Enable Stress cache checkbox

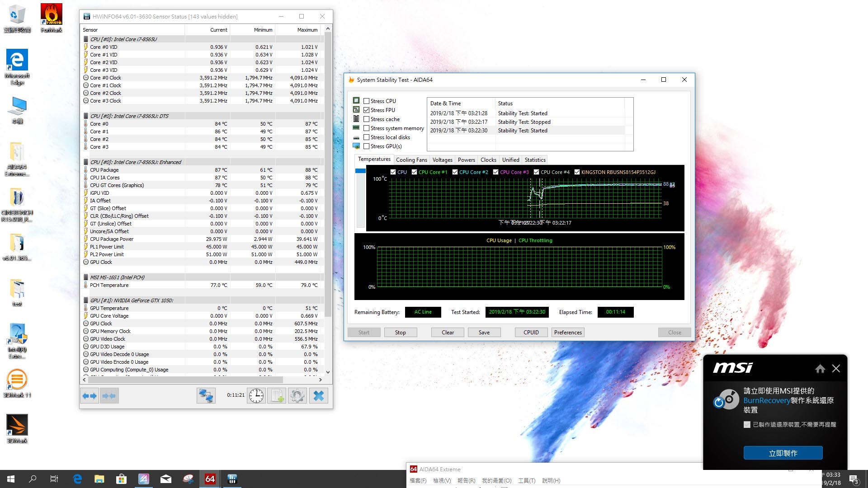pos(367,119)
